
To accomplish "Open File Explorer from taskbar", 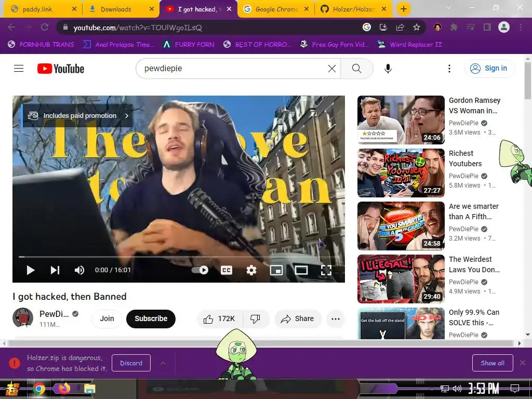I will [89, 389].
